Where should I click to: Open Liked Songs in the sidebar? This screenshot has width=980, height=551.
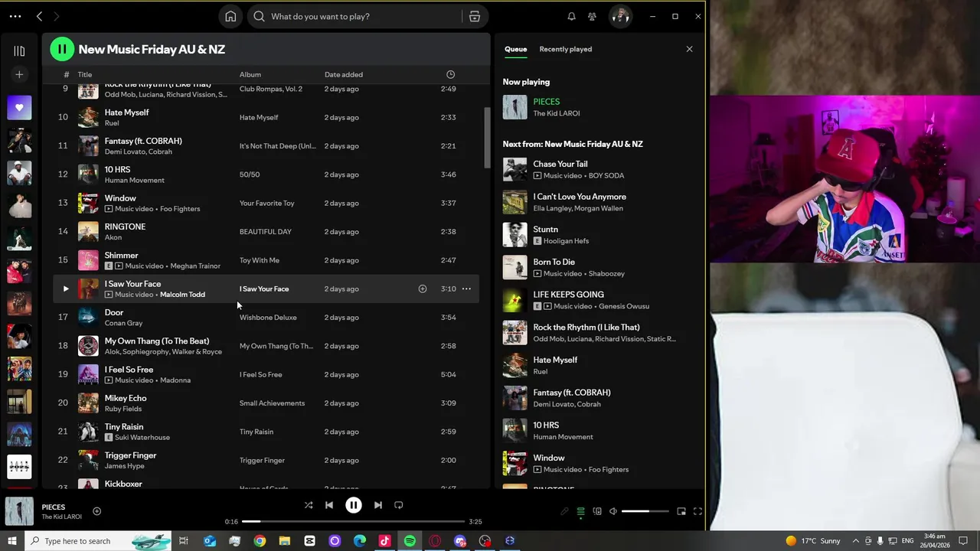[19, 108]
